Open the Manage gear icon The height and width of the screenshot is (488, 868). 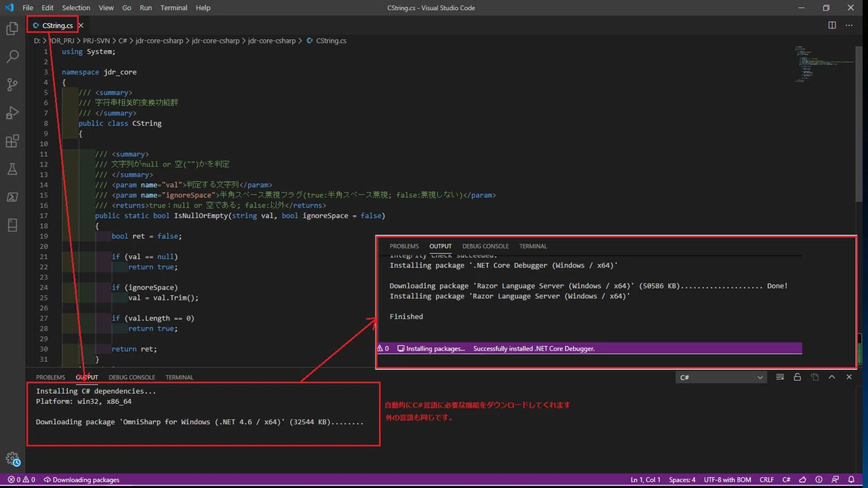[x=12, y=458]
